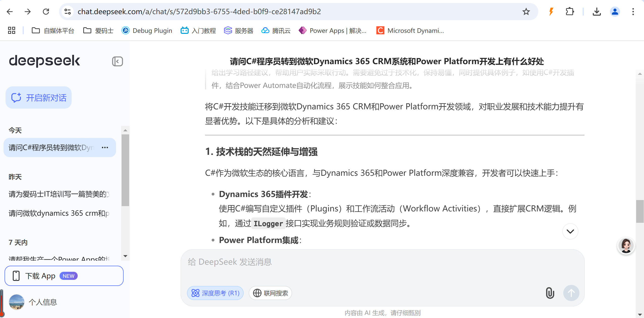The height and width of the screenshot is (318, 644).
Task: Open 个人信息 profile settings
Action: [x=33, y=302]
